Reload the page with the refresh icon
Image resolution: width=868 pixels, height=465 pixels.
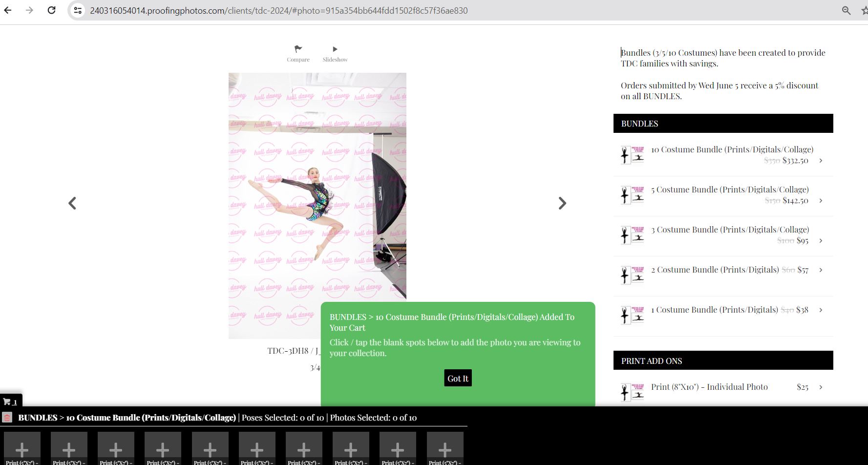[51, 10]
